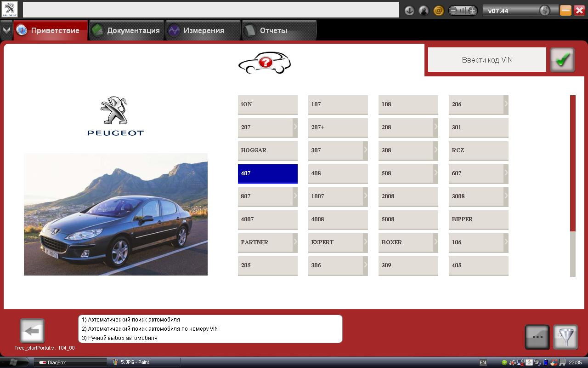
Task: Switch to the Отчеты tab
Action: (279, 31)
